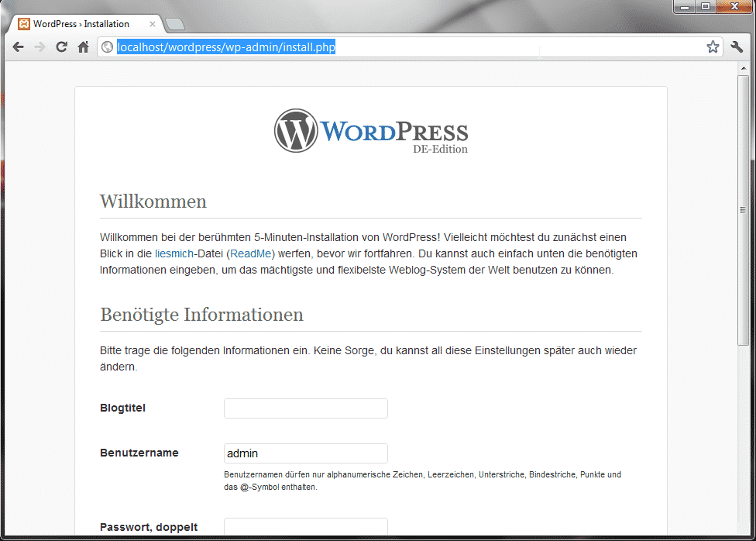Open the liesmich file link

(174, 253)
